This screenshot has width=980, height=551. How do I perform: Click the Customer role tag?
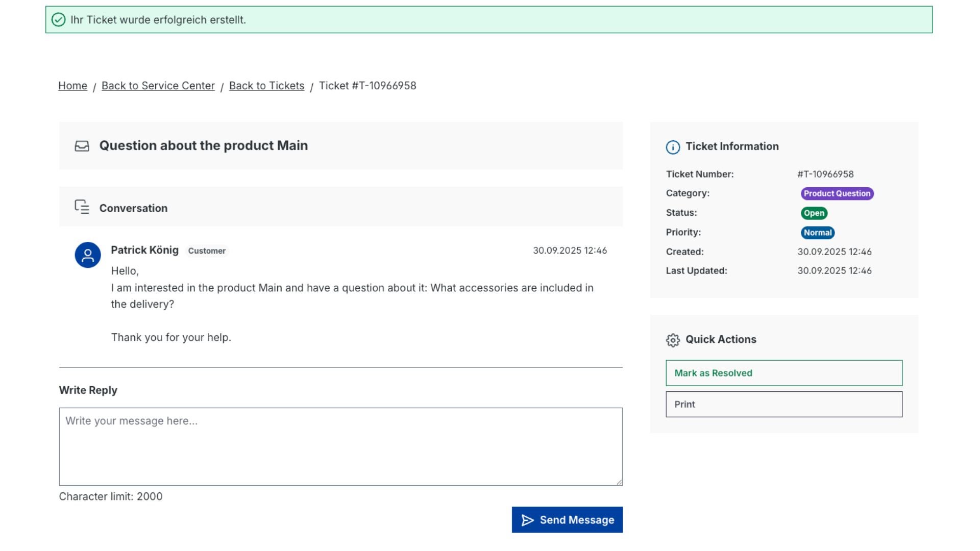click(x=207, y=251)
